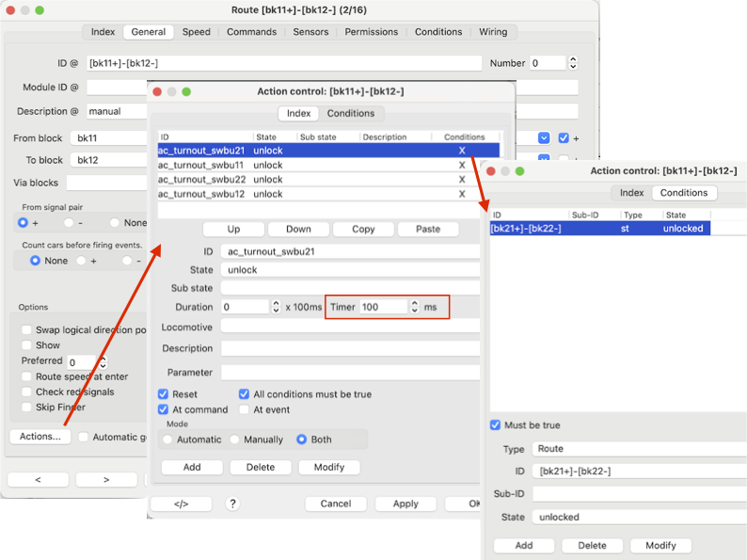The image size is (747, 560).
Task: Open the Type Route dropdown
Action: [x=638, y=449]
